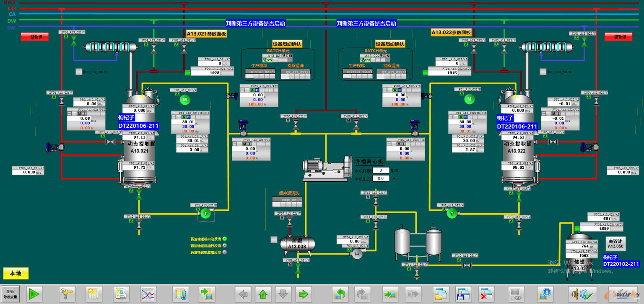This screenshot has height=304, width=644.
Task: Open the key login icon in toolbar
Action: click(67, 294)
